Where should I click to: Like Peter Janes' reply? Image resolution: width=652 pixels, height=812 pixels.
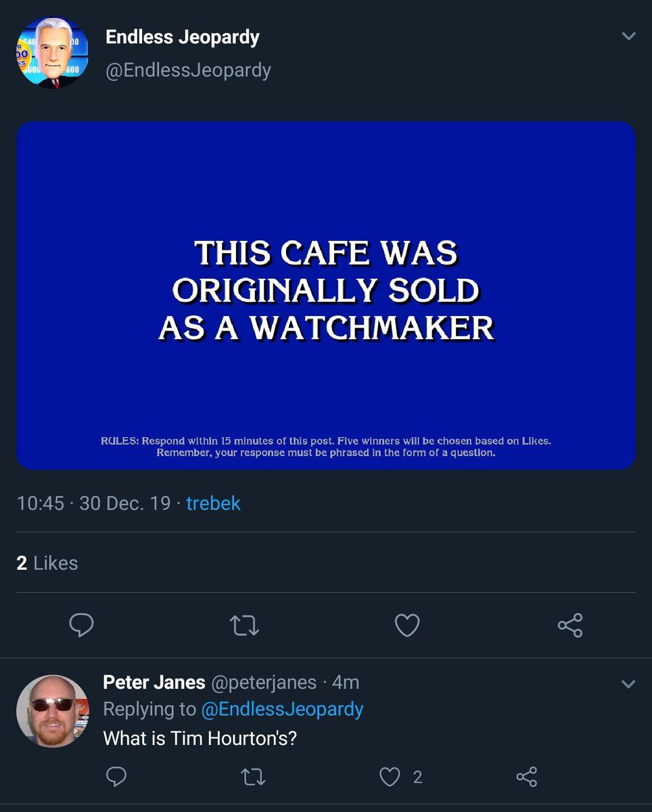click(390, 777)
